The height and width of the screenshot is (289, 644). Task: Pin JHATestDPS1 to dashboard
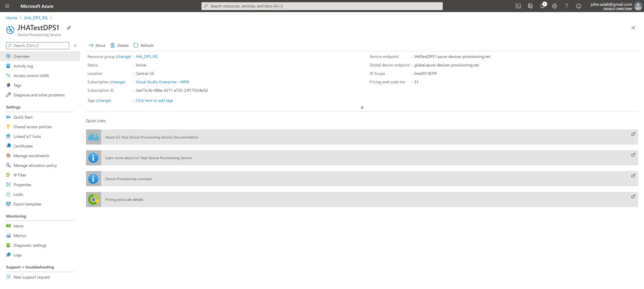point(69,28)
